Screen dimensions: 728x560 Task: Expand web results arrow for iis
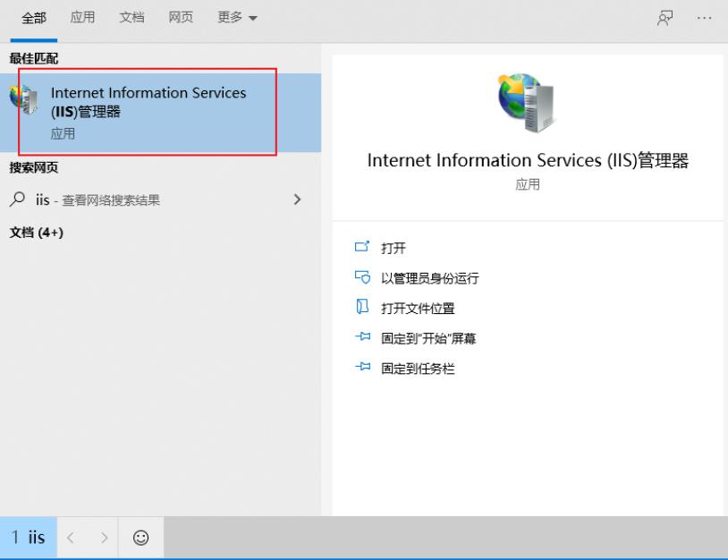pyautogui.click(x=297, y=199)
